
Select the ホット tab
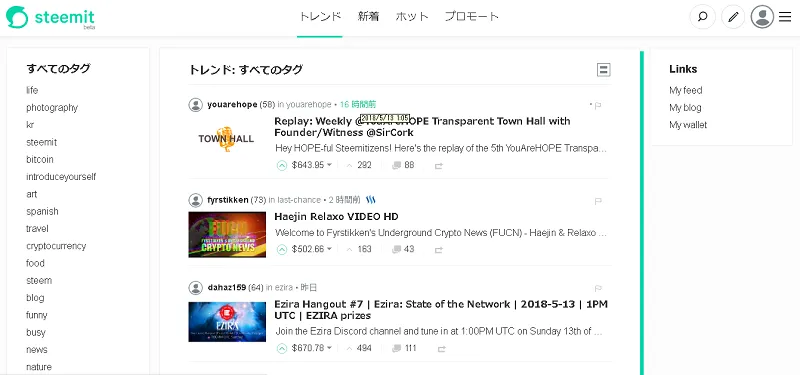[x=412, y=17]
